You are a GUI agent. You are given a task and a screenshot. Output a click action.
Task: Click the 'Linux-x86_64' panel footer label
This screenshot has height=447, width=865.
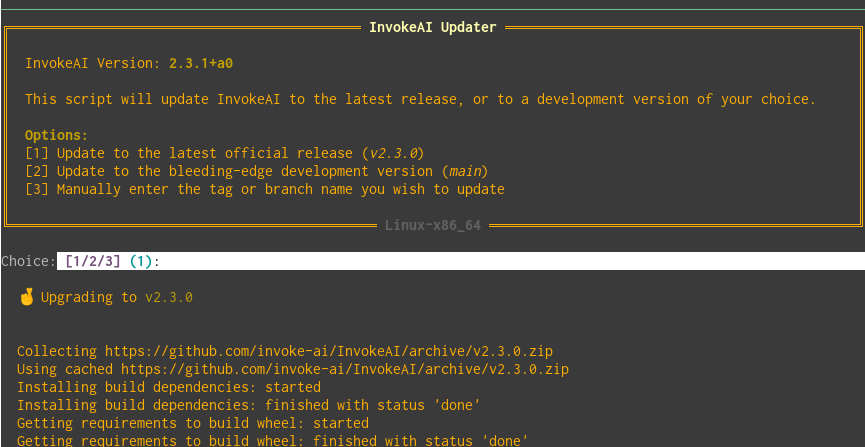click(x=432, y=225)
